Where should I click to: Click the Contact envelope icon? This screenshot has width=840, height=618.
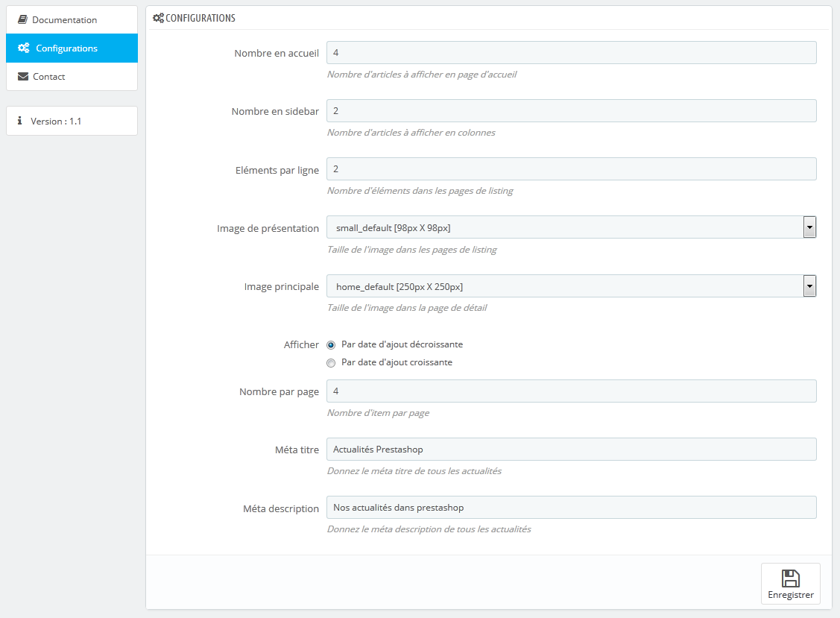[23, 77]
